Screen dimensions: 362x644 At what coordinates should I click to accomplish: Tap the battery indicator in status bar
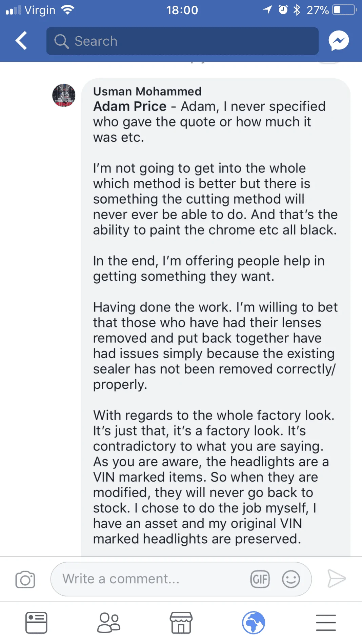(x=344, y=10)
